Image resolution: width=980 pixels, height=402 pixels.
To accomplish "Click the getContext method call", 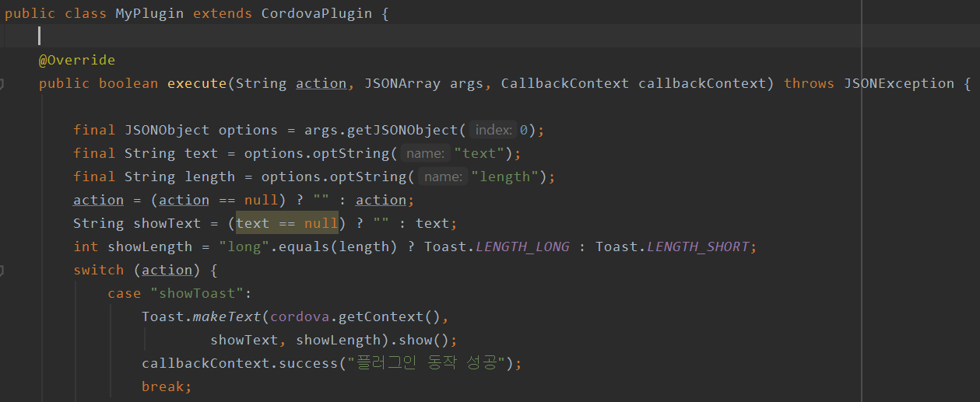I will pyautogui.click(x=381, y=316).
